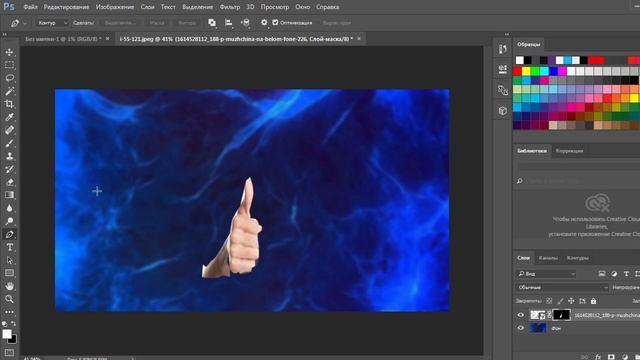Open the gear settings in options bar
The width and height of the screenshot is (640, 360).
264,22
